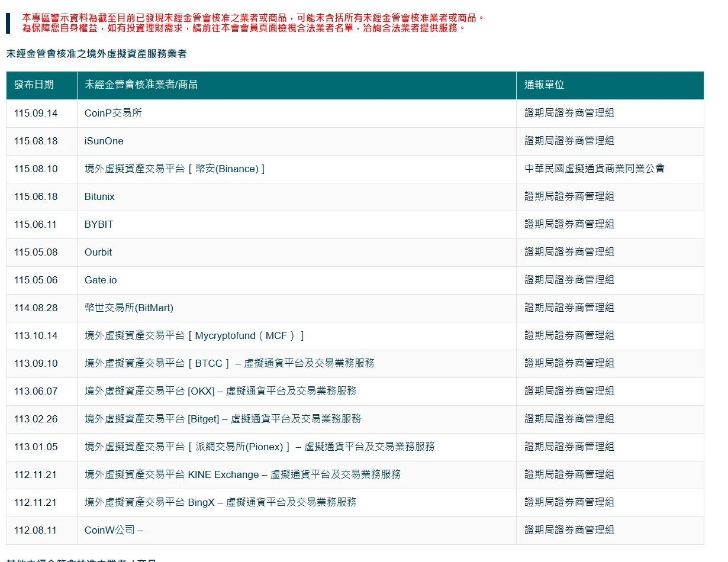Select the BYBIT entry
Viewport: 728px width, 562px height.
tap(99, 224)
